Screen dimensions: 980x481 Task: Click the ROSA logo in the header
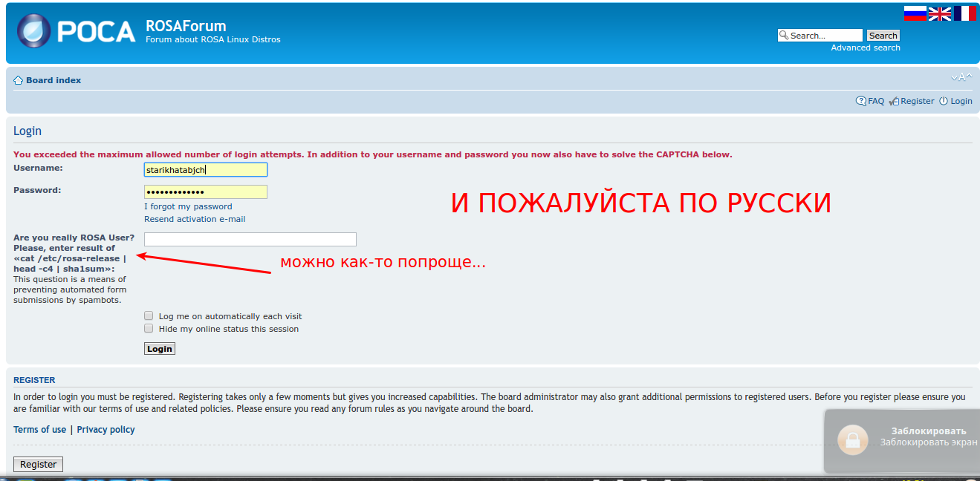(x=77, y=31)
